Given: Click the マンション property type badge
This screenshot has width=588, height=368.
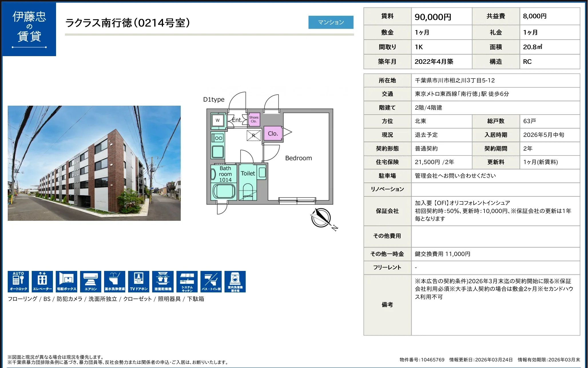Looking at the screenshot, I should point(331,22).
